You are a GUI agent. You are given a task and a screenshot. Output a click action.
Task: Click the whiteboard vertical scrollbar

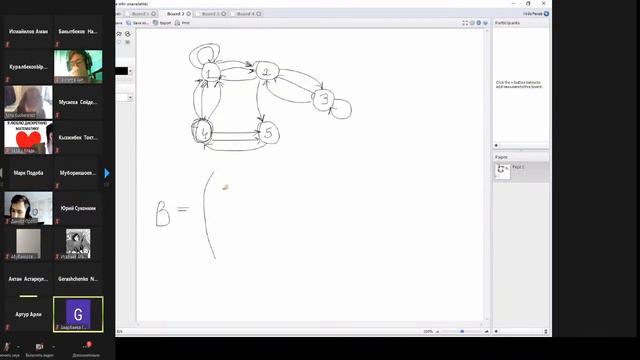tap(487, 175)
